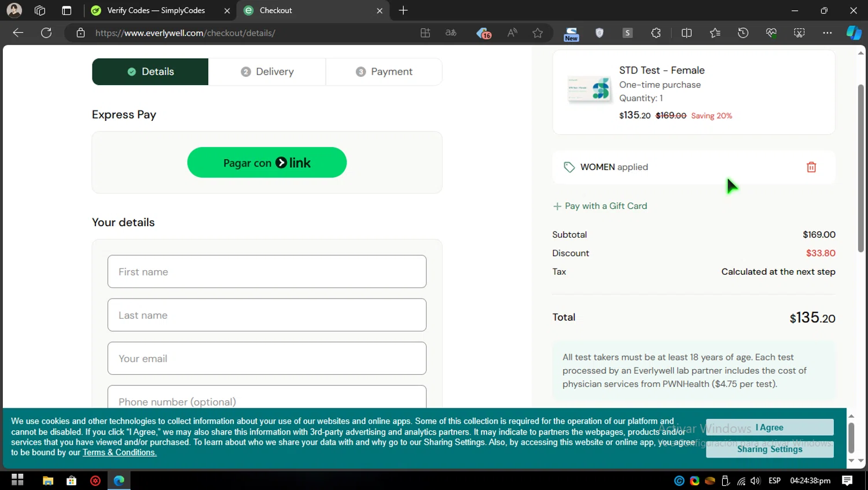Click the translate page icon
Viewport: 868px width, 490px height.
click(x=451, y=33)
